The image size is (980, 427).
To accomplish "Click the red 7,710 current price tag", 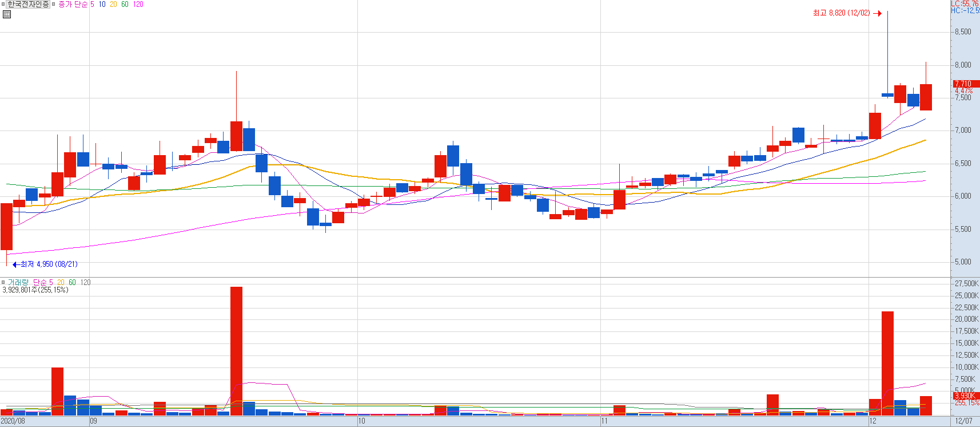I will (966, 84).
